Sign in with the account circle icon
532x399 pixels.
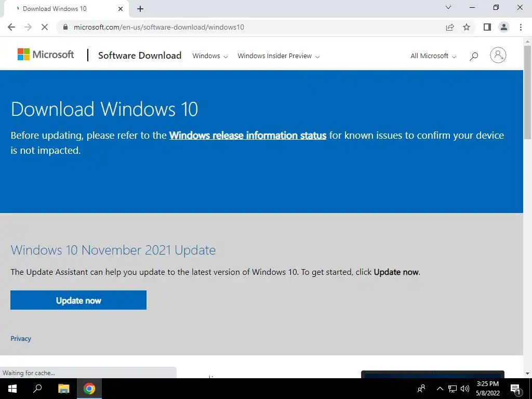(x=498, y=55)
